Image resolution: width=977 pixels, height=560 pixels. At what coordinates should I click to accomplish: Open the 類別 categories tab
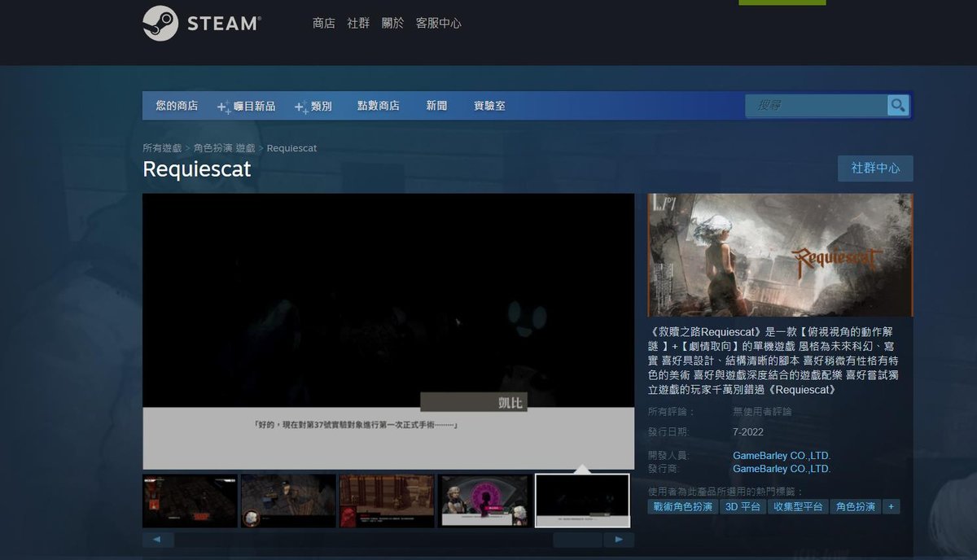[313, 106]
